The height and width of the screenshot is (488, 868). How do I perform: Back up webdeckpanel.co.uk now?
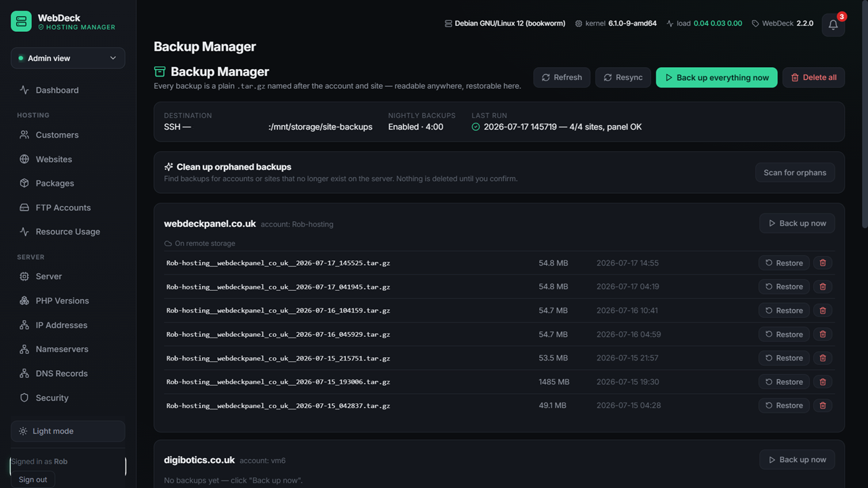click(797, 223)
